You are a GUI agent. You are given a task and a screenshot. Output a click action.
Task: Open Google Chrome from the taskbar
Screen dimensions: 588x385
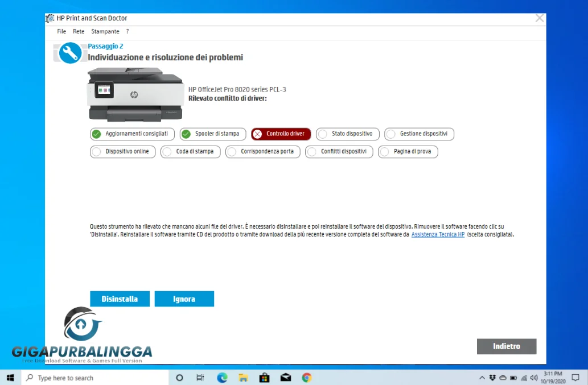(306, 377)
